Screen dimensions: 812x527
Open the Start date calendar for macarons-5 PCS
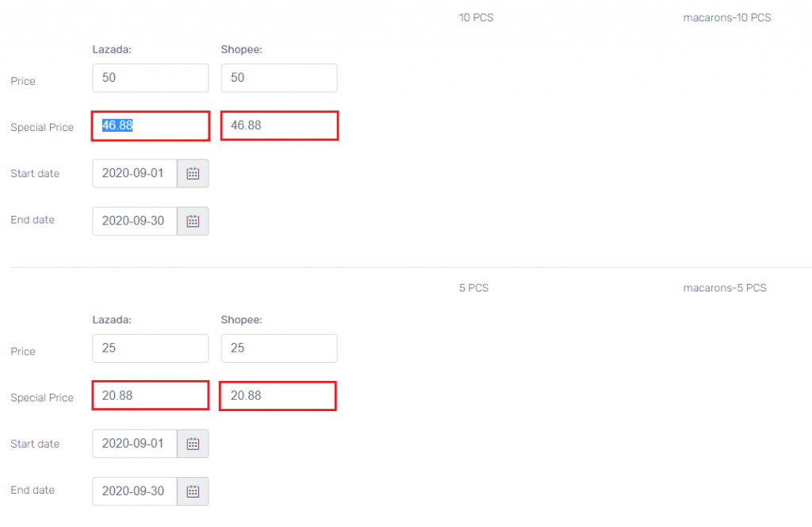click(193, 444)
